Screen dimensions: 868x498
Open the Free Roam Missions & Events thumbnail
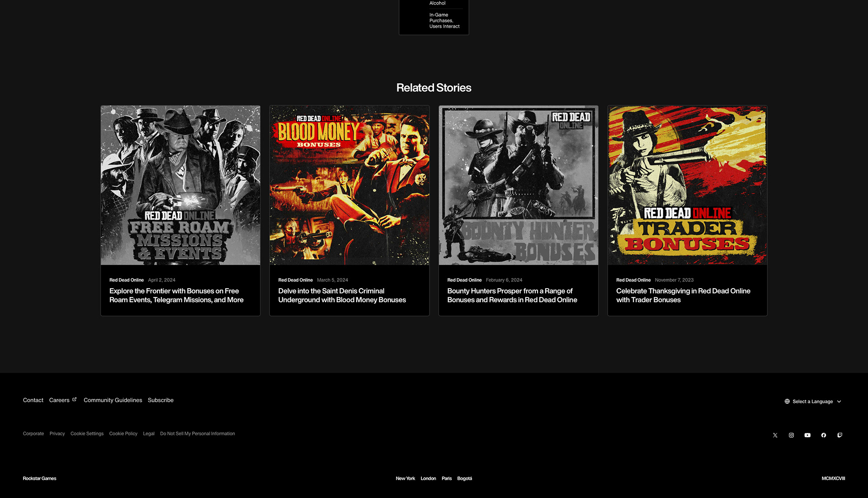(180, 185)
